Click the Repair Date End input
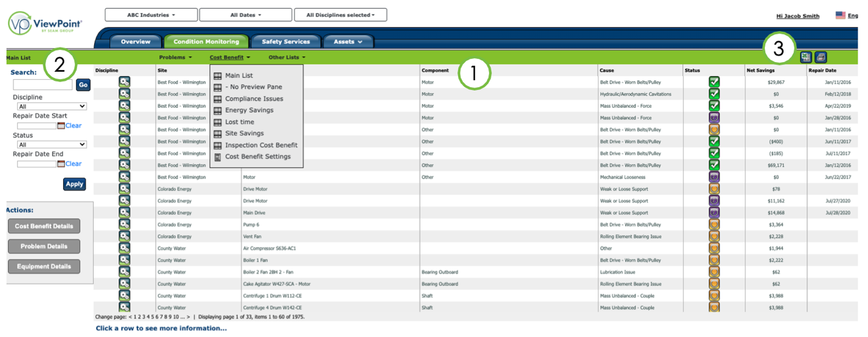This screenshot has width=868, height=337. 37,164
